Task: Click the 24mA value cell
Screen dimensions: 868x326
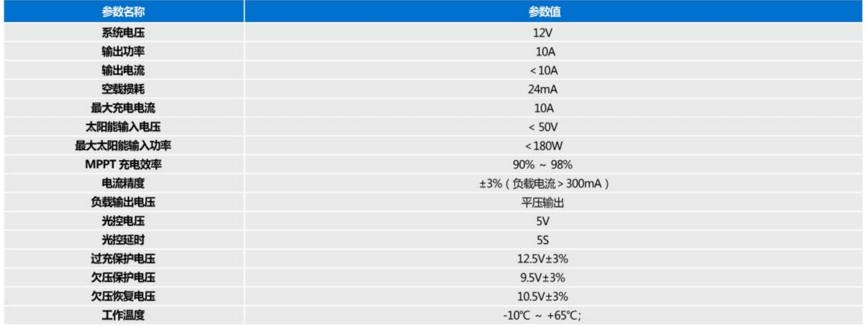Action: pos(543,89)
